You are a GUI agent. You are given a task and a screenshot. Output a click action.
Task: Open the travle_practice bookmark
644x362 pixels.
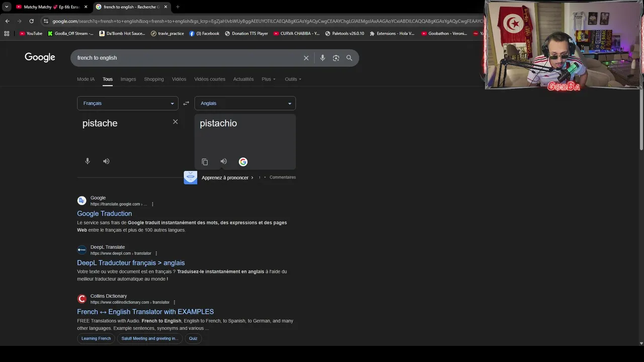coord(168,34)
